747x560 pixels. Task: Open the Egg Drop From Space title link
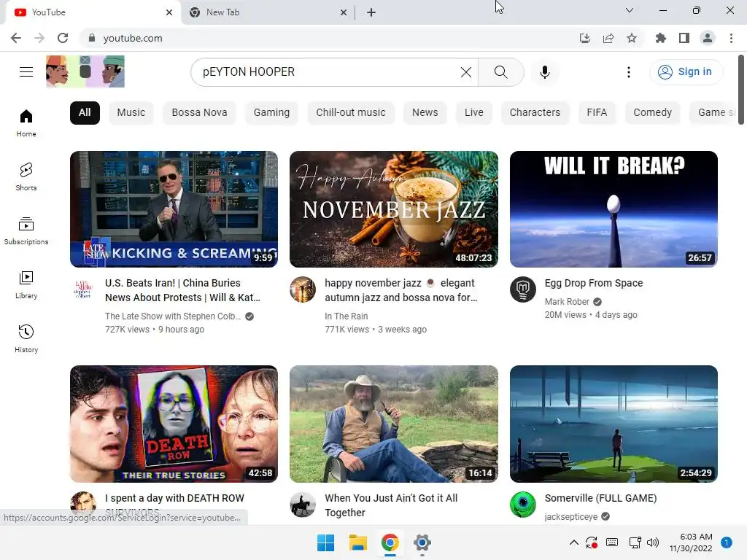tap(594, 283)
